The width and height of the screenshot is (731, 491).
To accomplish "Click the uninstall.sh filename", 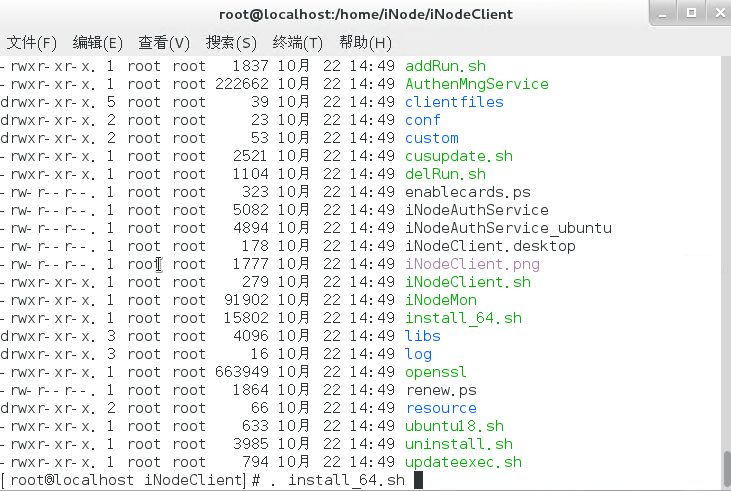I will coord(459,444).
